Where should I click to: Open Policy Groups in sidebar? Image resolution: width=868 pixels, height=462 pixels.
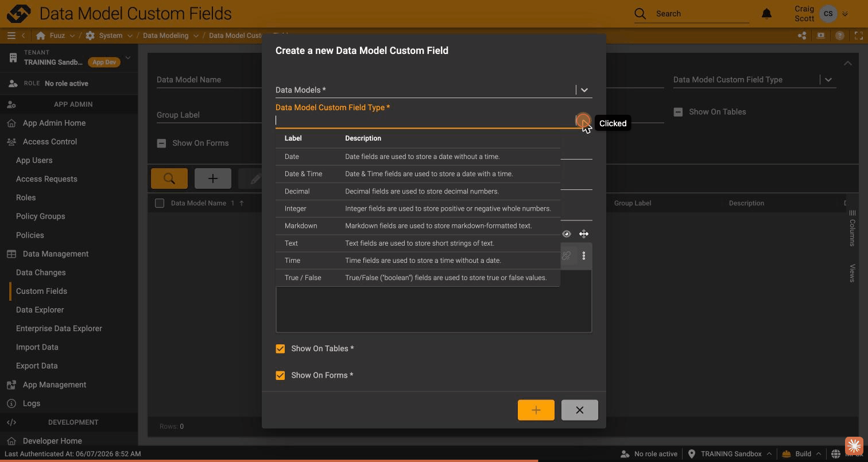point(40,216)
